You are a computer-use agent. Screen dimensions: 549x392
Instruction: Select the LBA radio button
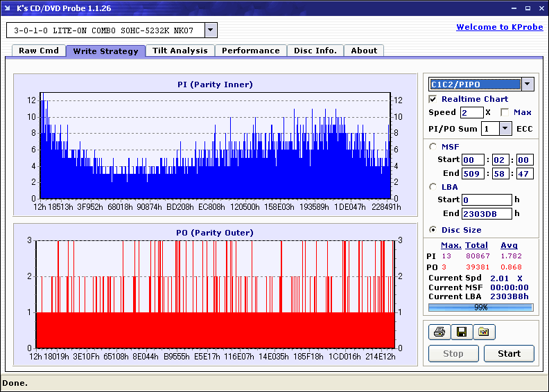click(x=433, y=186)
